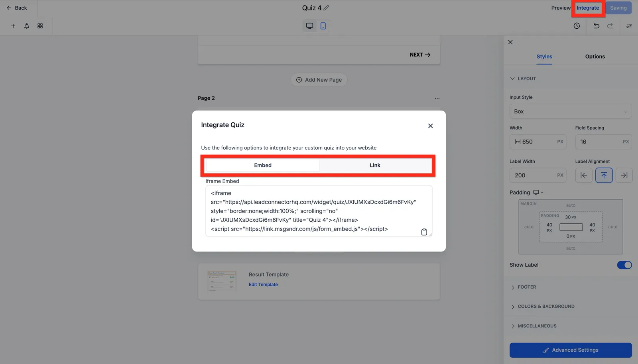Click the Label Width 200 input
The height and width of the screenshot is (364, 638).
(x=538, y=175)
